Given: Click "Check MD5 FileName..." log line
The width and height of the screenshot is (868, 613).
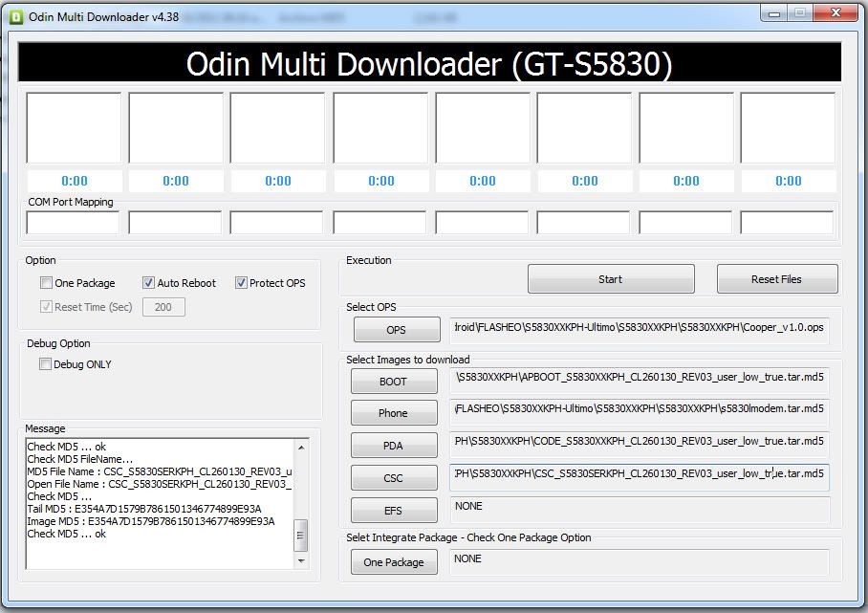Looking at the screenshot, I should tap(79, 459).
